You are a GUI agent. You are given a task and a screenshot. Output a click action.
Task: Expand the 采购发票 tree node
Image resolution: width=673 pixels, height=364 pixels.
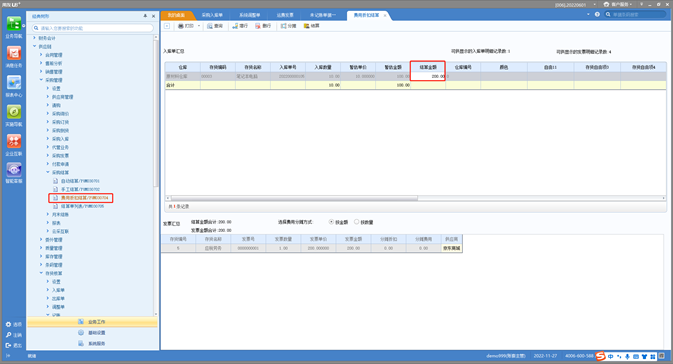(x=48, y=155)
